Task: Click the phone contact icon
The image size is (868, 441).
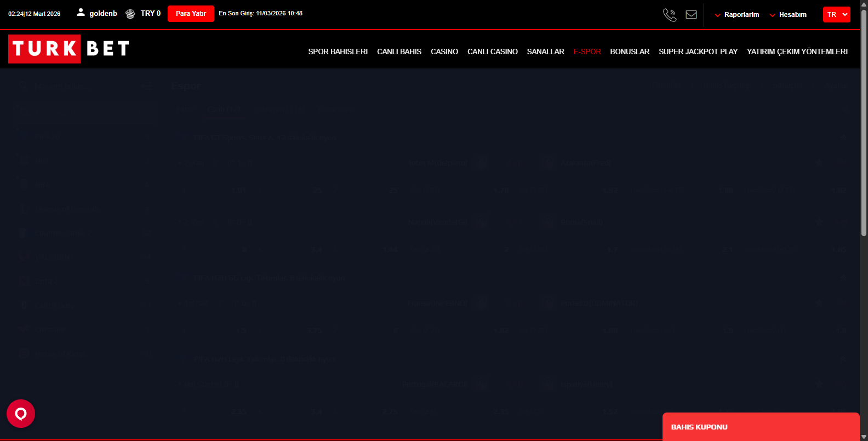Action: click(x=670, y=15)
